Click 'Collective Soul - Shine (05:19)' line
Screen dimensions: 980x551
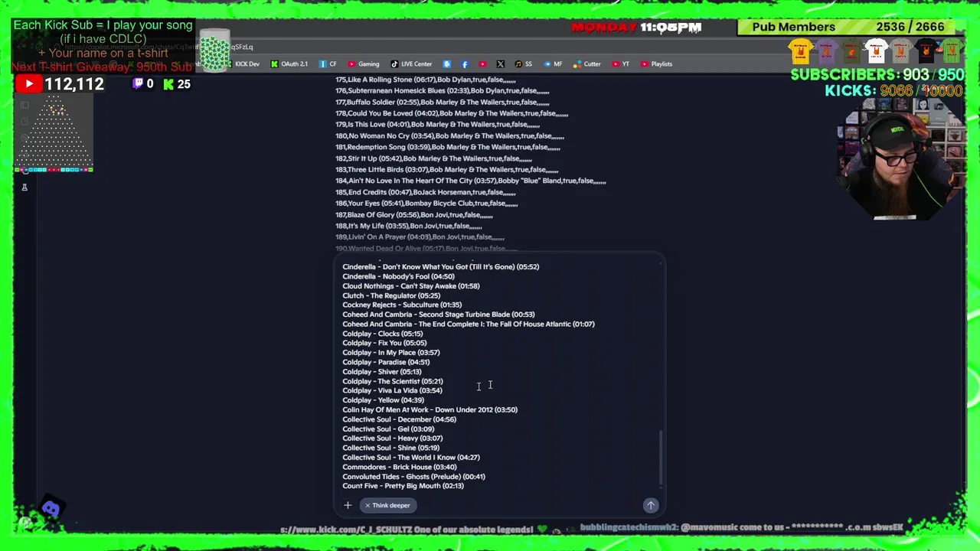pyautogui.click(x=391, y=448)
